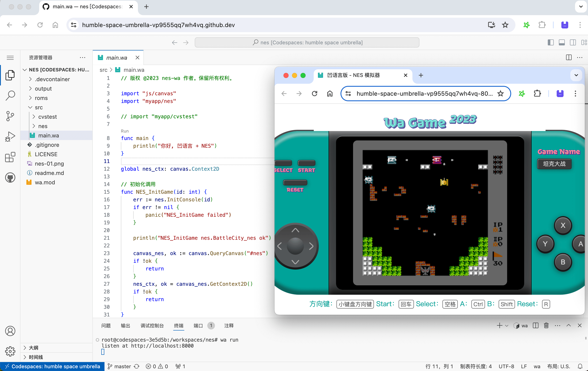Open the GitHub view in activity bar
Viewport: 588px width, 371px height.
tap(10, 178)
